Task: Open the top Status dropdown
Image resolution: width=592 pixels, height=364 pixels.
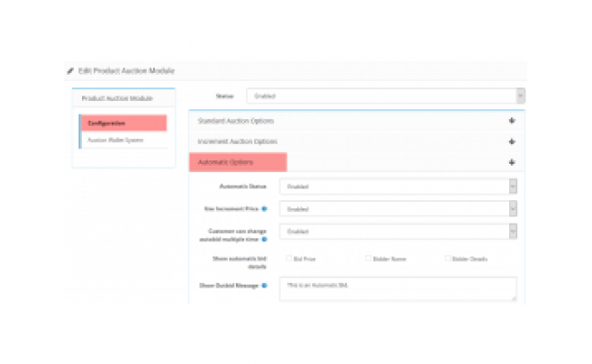Action: (x=385, y=96)
